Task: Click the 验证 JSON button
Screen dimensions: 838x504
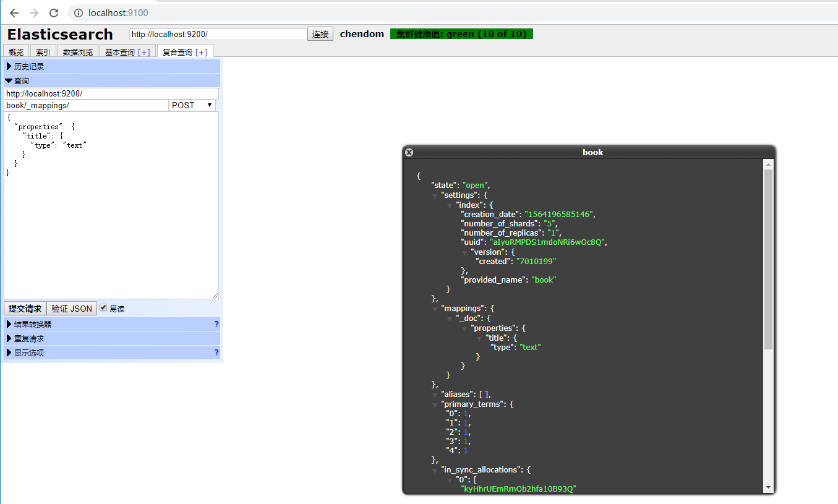Action: [x=72, y=309]
